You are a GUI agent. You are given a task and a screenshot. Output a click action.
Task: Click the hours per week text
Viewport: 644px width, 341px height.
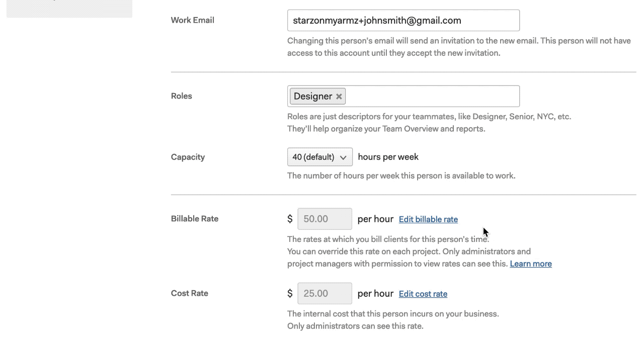click(388, 157)
